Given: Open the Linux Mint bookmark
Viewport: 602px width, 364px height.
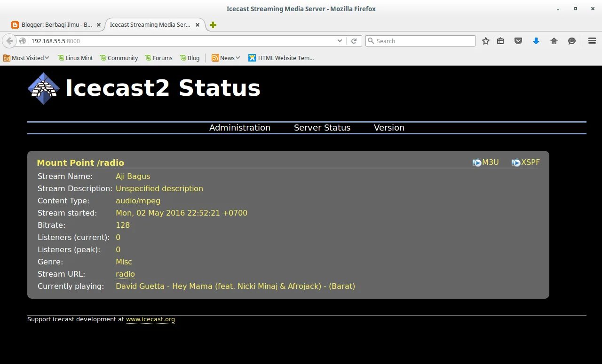Looking at the screenshot, I should point(75,58).
